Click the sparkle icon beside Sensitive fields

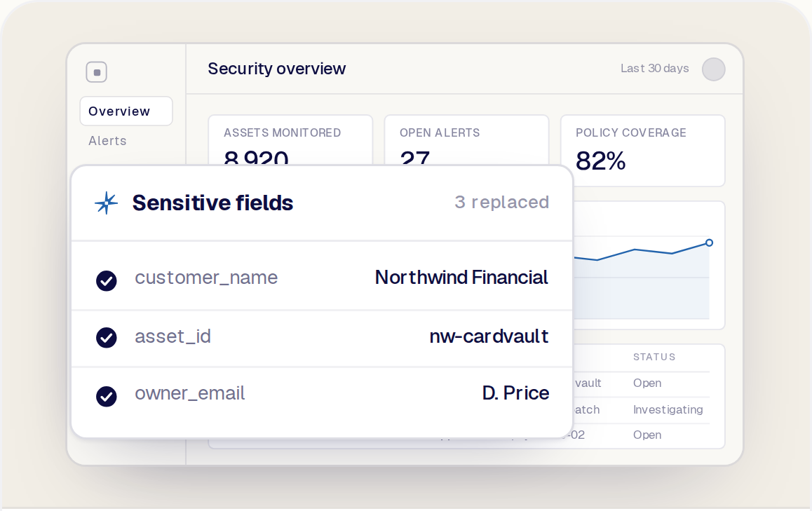click(x=106, y=203)
